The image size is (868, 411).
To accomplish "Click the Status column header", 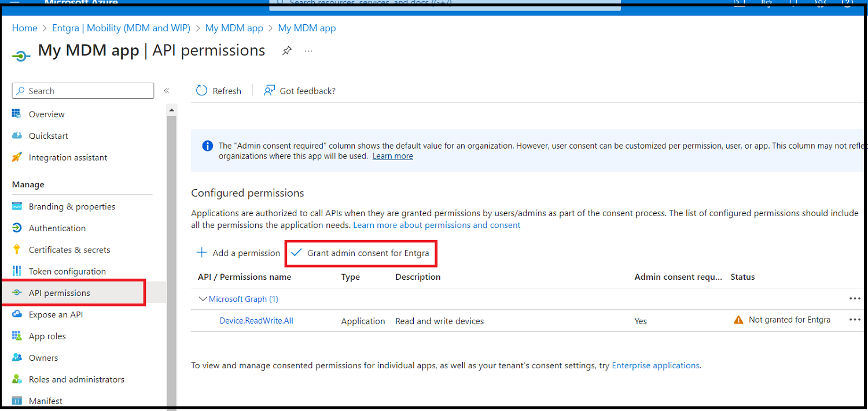I will pyautogui.click(x=742, y=277).
